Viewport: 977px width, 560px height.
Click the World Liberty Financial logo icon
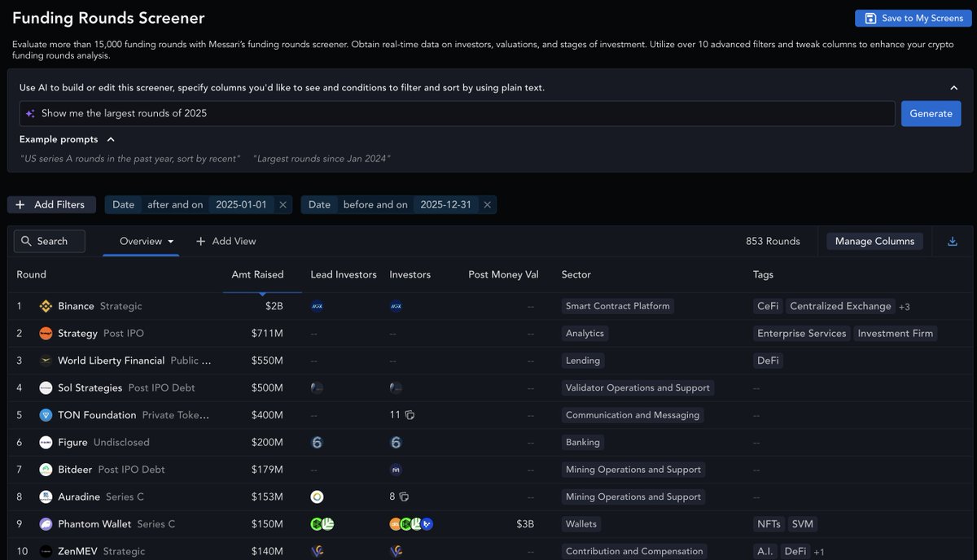pos(46,361)
